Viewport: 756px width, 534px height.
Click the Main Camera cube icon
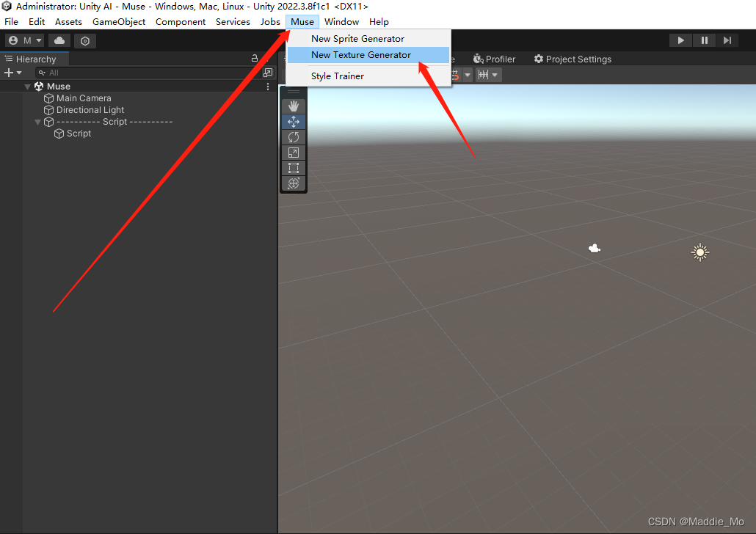pyautogui.click(x=48, y=98)
